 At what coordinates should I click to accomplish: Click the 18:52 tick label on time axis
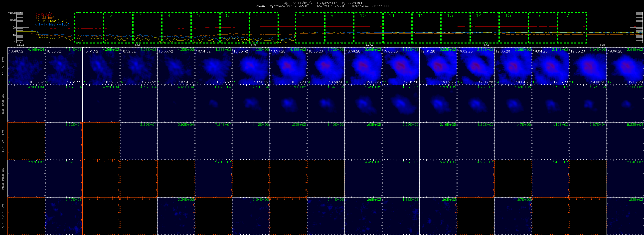coord(136,45)
